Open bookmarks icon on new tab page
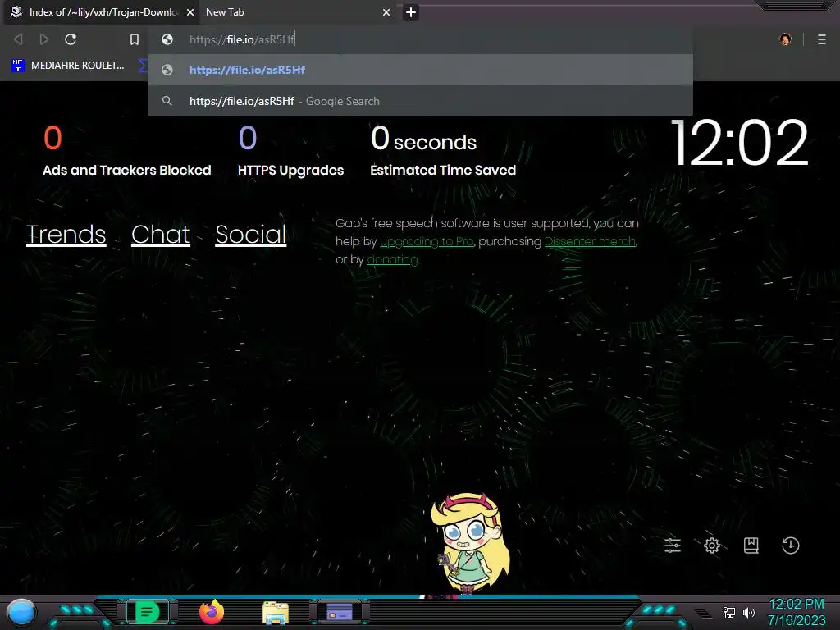 (751, 546)
